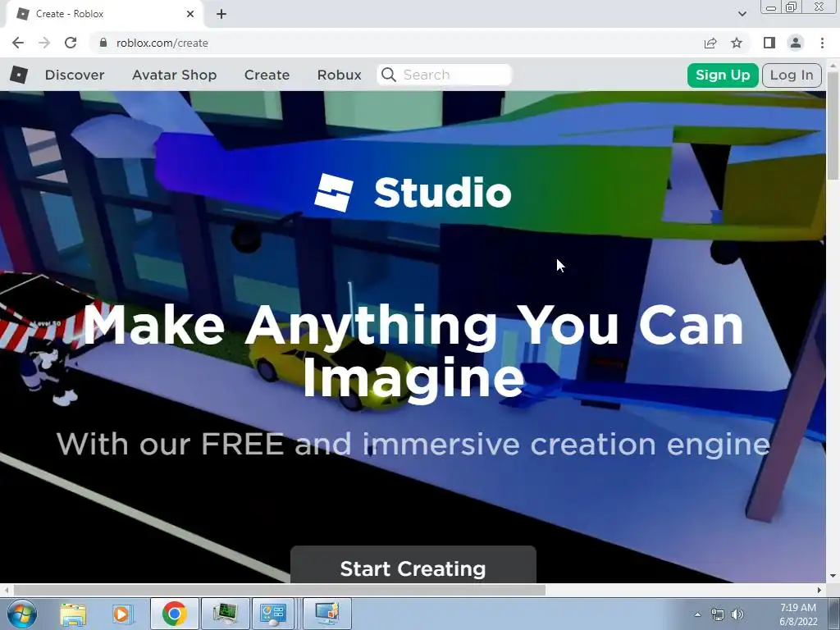Click the padlock site info icon
The width and height of the screenshot is (840, 630).
tap(103, 43)
